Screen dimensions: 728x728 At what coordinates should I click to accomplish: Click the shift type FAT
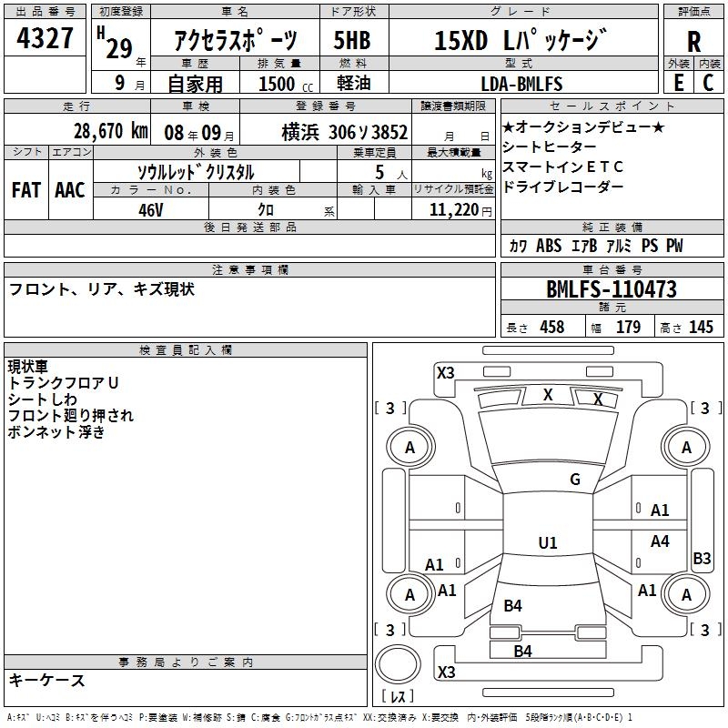[x=26, y=190]
